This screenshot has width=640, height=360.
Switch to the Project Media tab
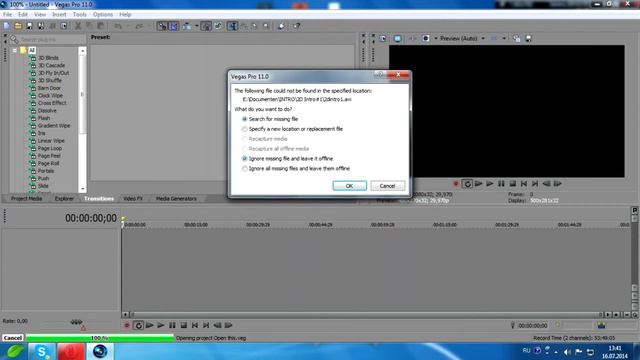(27, 199)
